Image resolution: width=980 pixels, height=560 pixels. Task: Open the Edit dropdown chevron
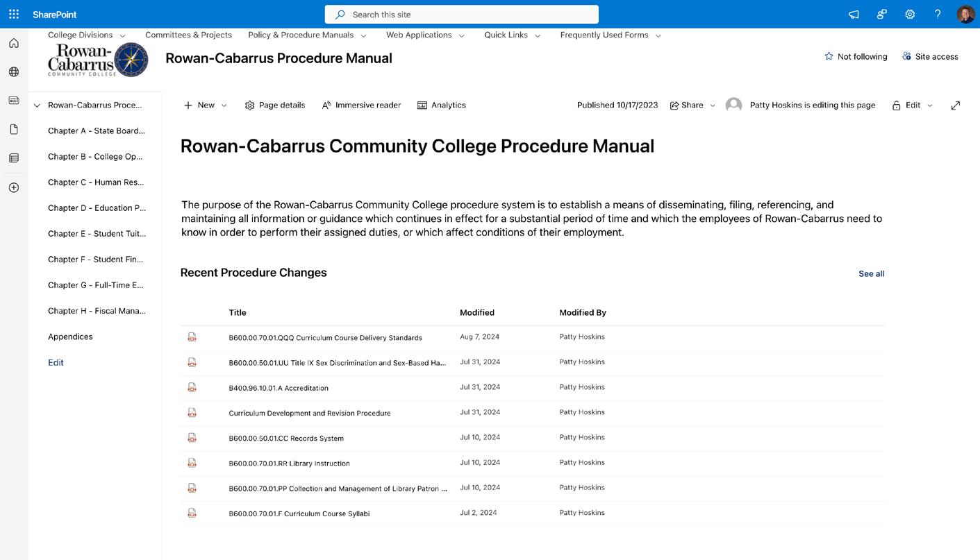click(x=930, y=105)
